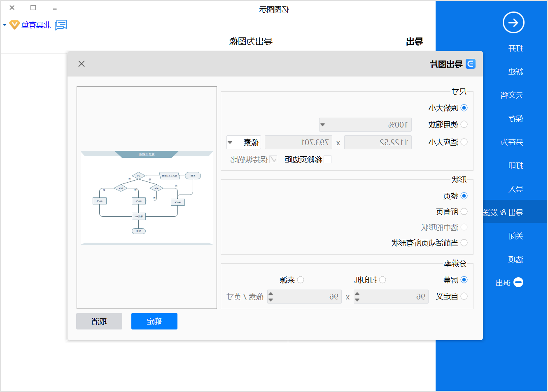The image size is (548, 392).
Task: Set resolution to 来源 radio
Action: coord(301,280)
